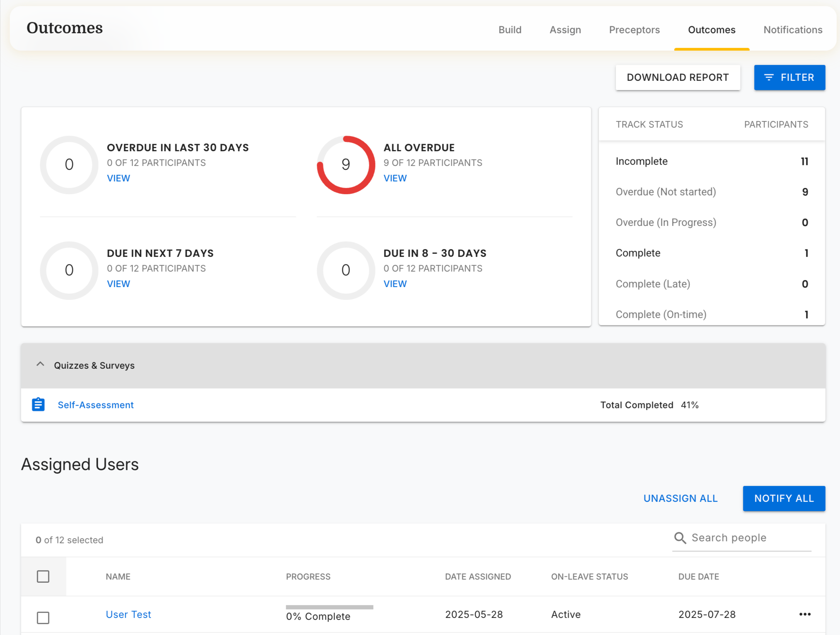
Task: View All Overdue participants
Action: point(395,178)
